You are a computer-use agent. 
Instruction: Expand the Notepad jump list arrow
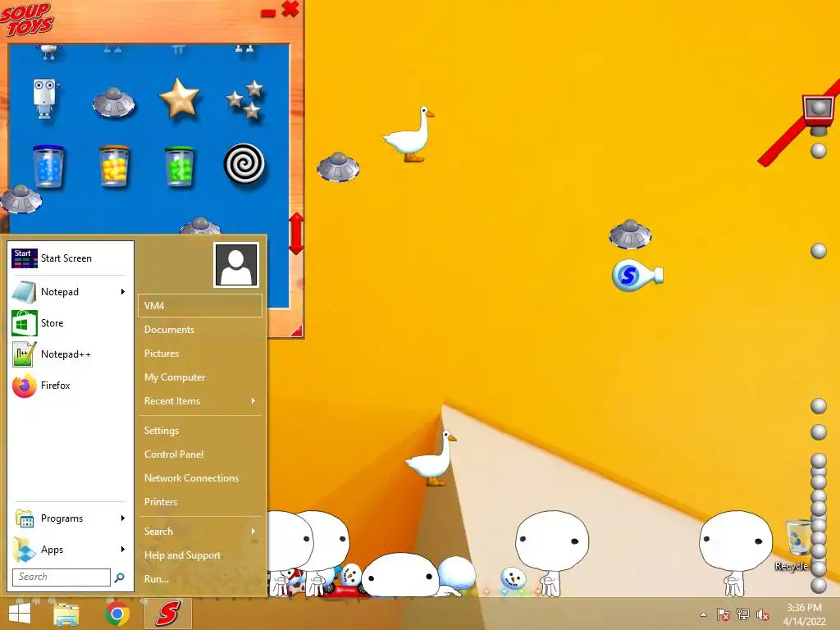[x=123, y=291]
